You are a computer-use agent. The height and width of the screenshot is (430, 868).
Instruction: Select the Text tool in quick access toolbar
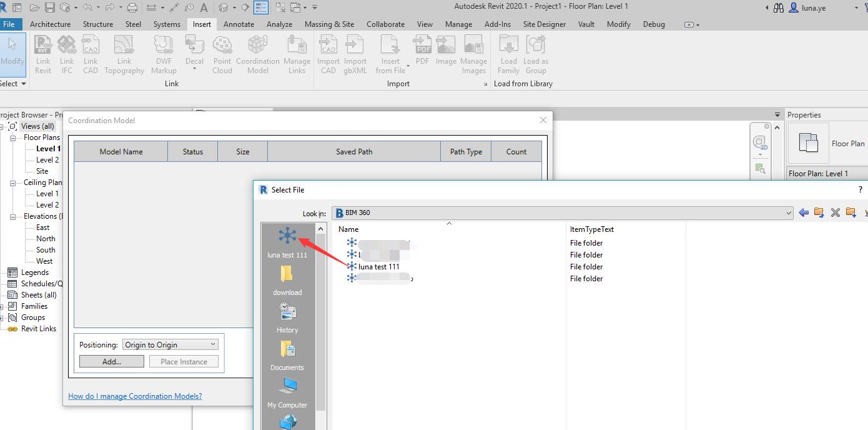pyautogui.click(x=204, y=7)
